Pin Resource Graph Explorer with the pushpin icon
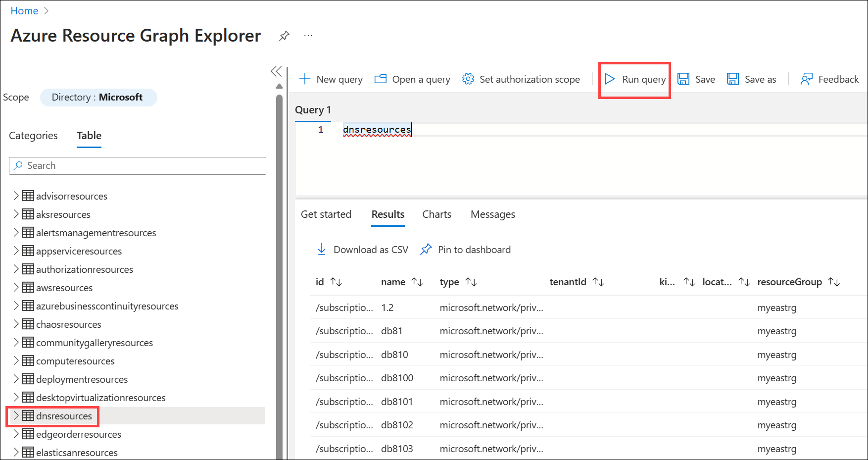 pyautogui.click(x=284, y=36)
